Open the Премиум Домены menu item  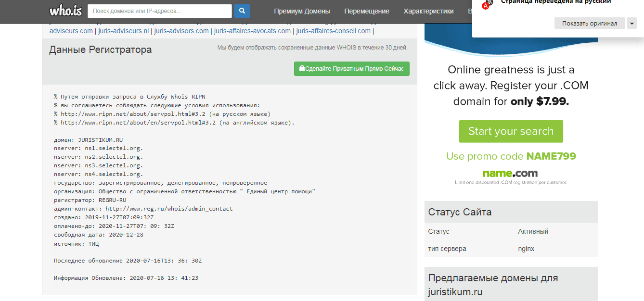pyautogui.click(x=302, y=11)
